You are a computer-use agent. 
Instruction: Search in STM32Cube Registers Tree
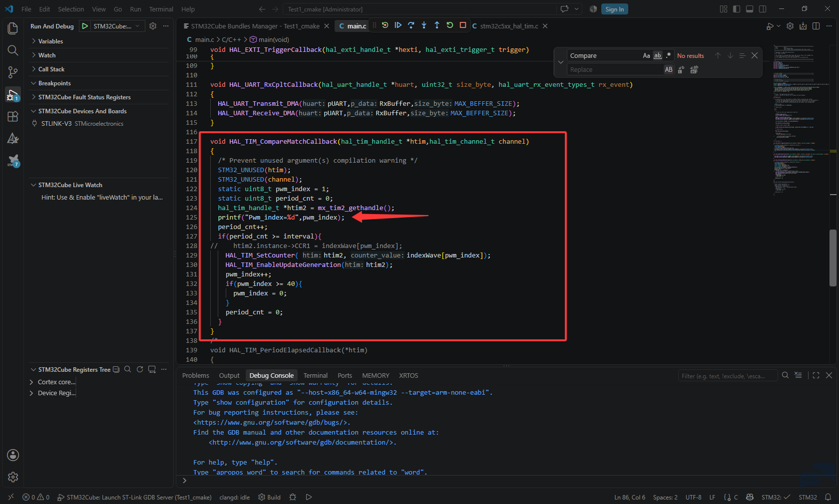pyautogui.click(x=128, y=369)
